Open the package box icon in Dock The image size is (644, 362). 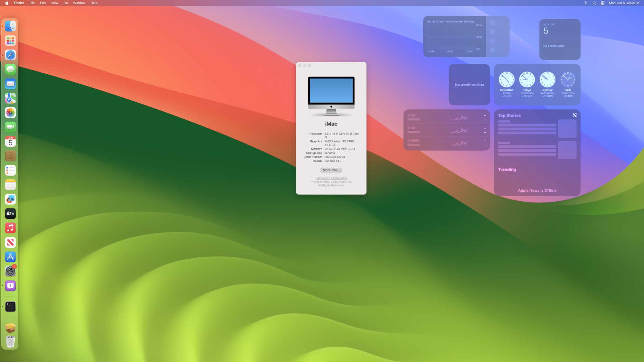coord(10,328)
